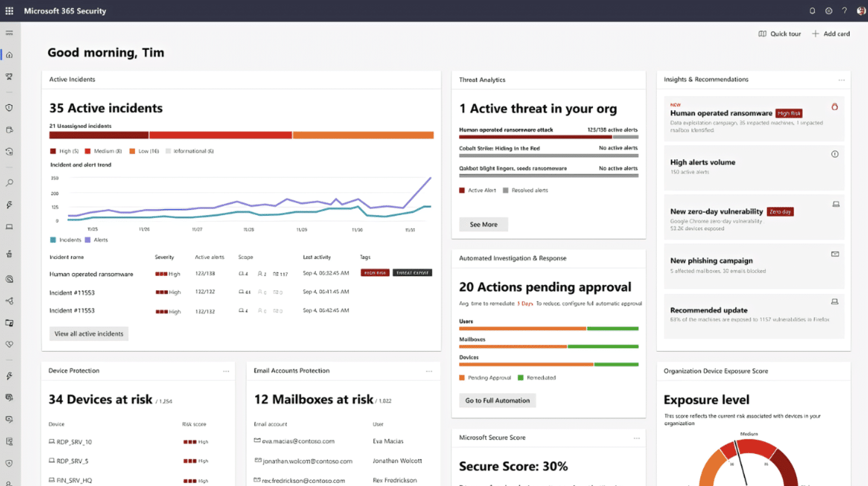Click your account avatar at top right
The image size is (868, 486).
(x=860, y=11)
